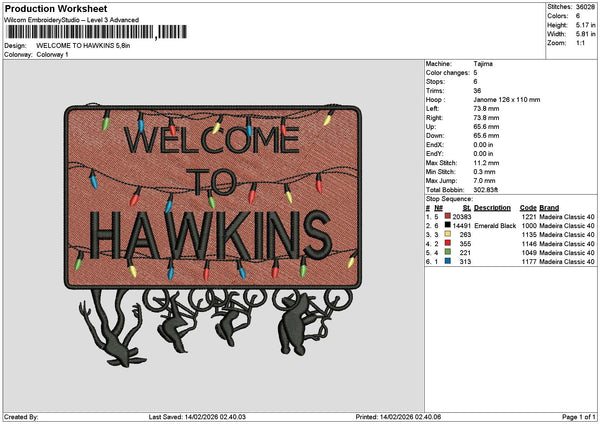Click thread code "1177"
Image resolution: width=600 pixels, height=424 pixels.
coord(529,262)
